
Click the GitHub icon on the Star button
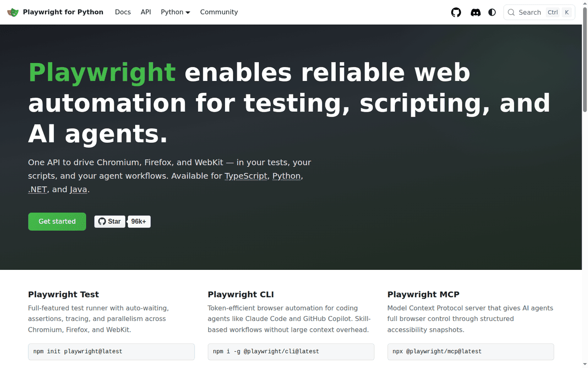pos(102,221)
